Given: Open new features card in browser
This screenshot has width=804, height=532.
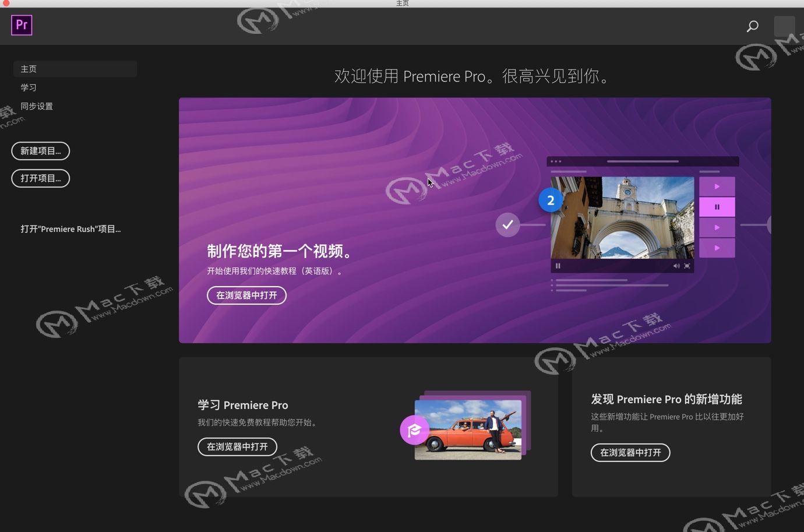Looking at the screenshot, I should (x=630, y=452).
